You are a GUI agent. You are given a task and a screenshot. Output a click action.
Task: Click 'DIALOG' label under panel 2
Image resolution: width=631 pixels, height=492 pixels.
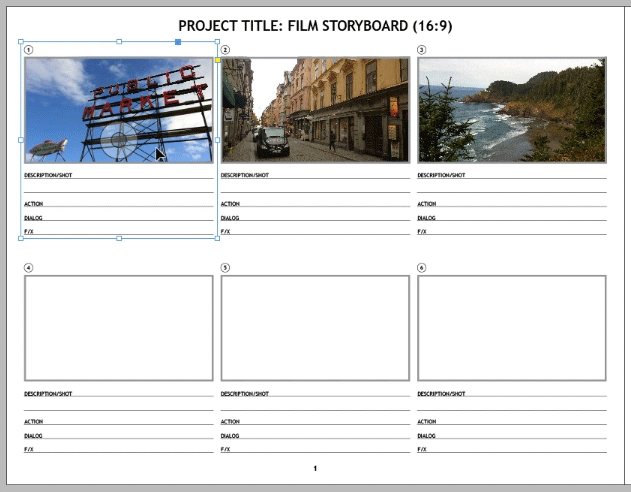230,218
